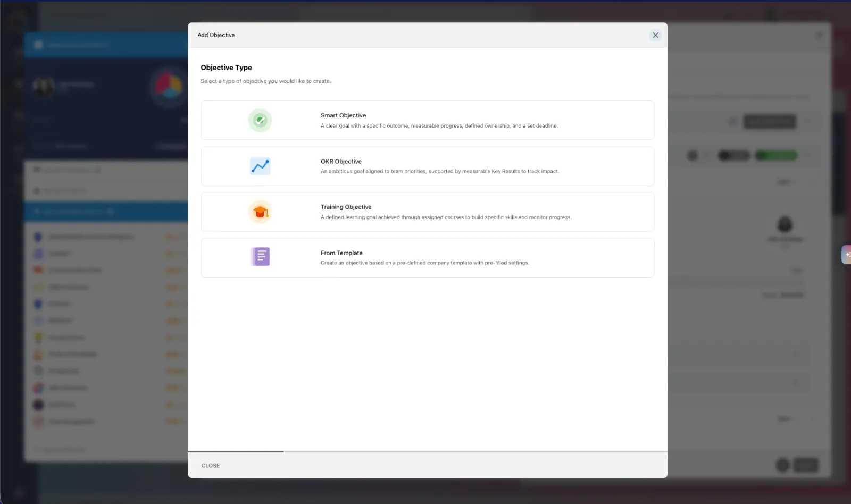
Task: Click the blue line chart OKR icon
Action: click(x=260, y=166)
